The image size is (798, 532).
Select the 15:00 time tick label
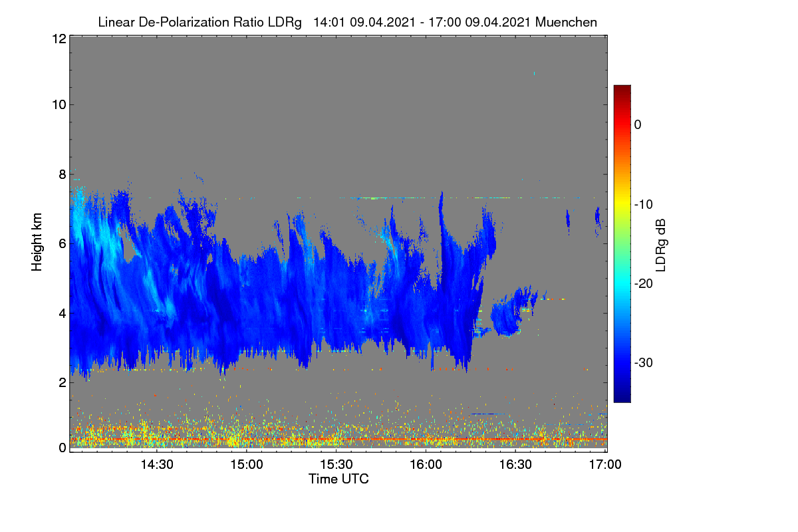[247, 464]
